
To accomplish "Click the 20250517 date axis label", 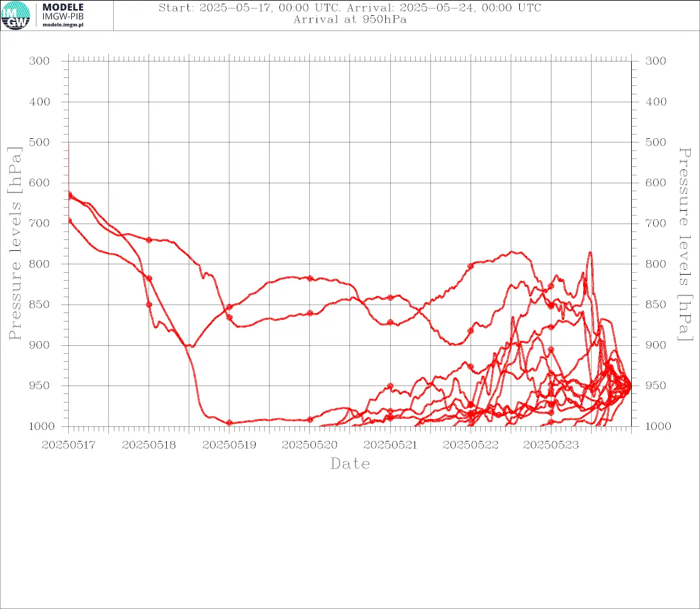I will (x=68, y=445).
